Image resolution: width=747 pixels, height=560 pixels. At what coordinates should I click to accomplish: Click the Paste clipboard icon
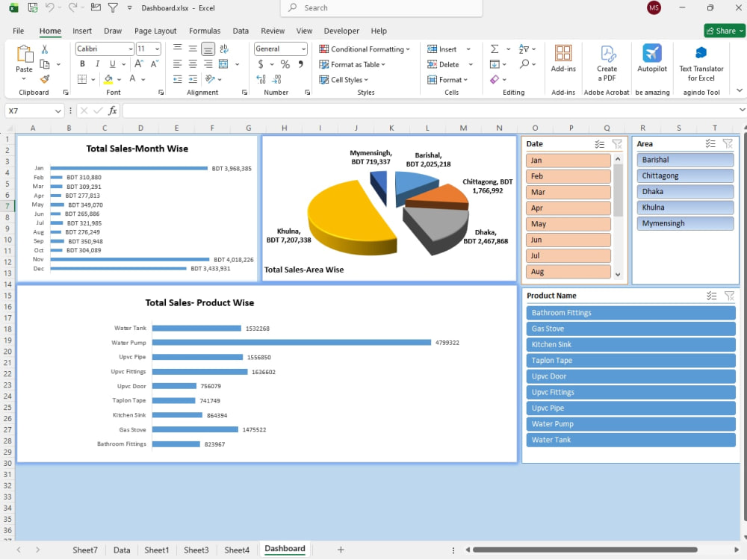[x=25, y=54]
